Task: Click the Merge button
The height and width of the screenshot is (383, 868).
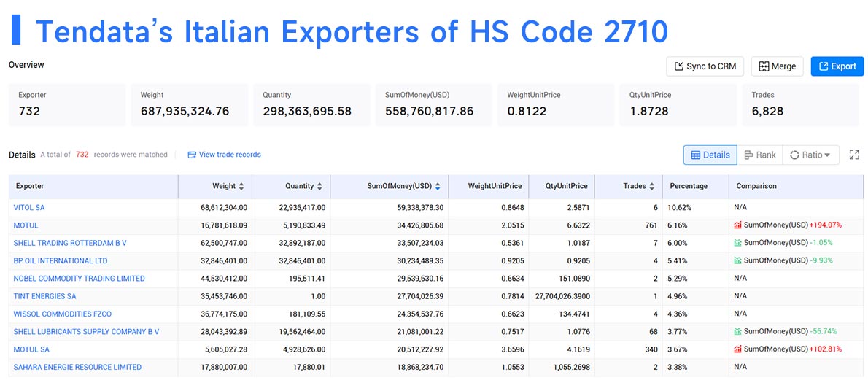Action: point(777,66)
